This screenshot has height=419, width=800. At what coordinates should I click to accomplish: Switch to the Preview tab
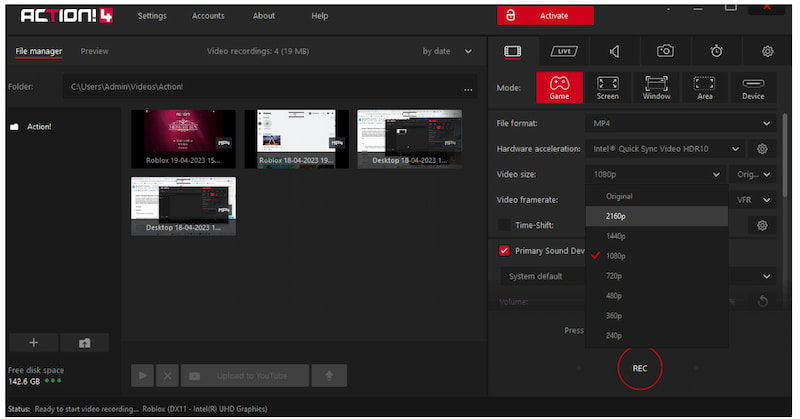(x=95, y=51)
